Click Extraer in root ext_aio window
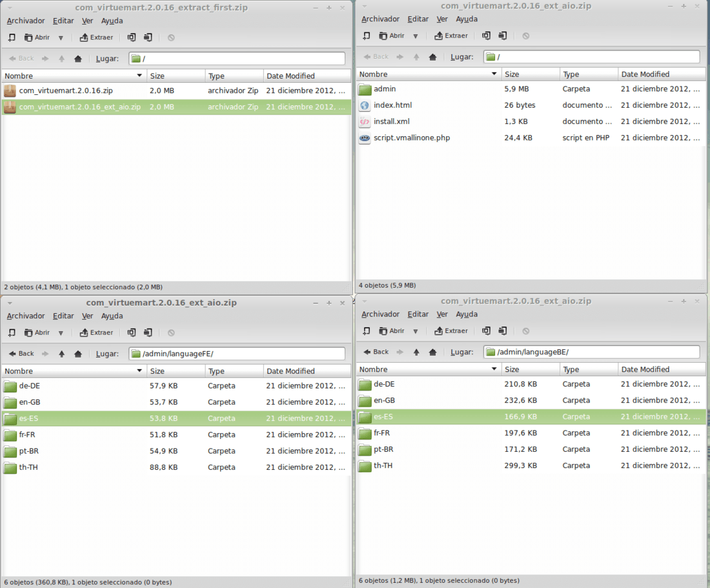The image size is (710, 588). (x=451, y=35)
